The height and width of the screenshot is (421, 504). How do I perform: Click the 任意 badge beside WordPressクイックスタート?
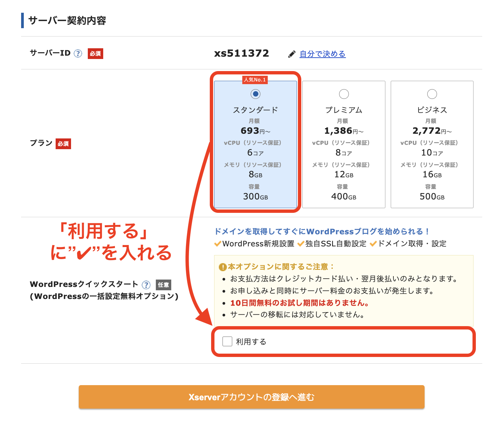pyautogui.click(x=164, y=285)
